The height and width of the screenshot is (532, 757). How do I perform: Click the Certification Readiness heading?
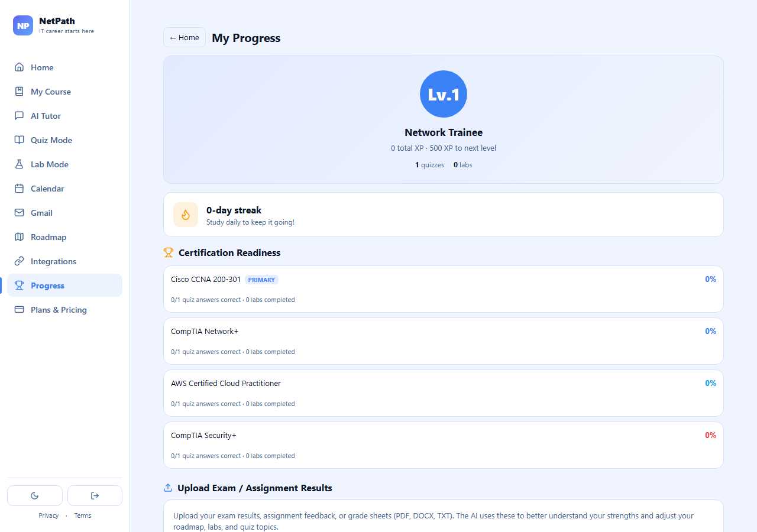pos(229,252)
